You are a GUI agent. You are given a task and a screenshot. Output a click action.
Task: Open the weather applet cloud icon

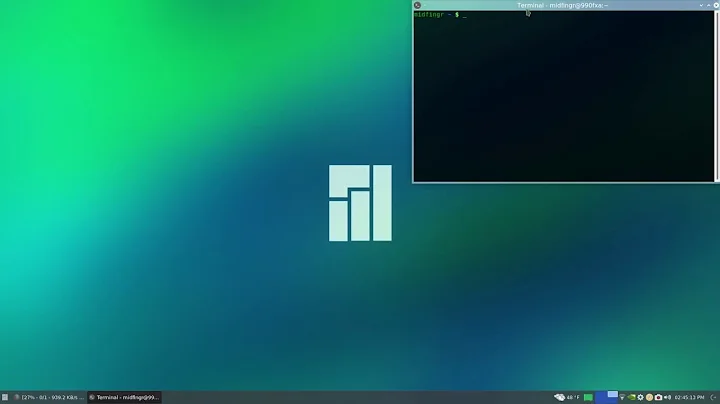click(559, 397)
